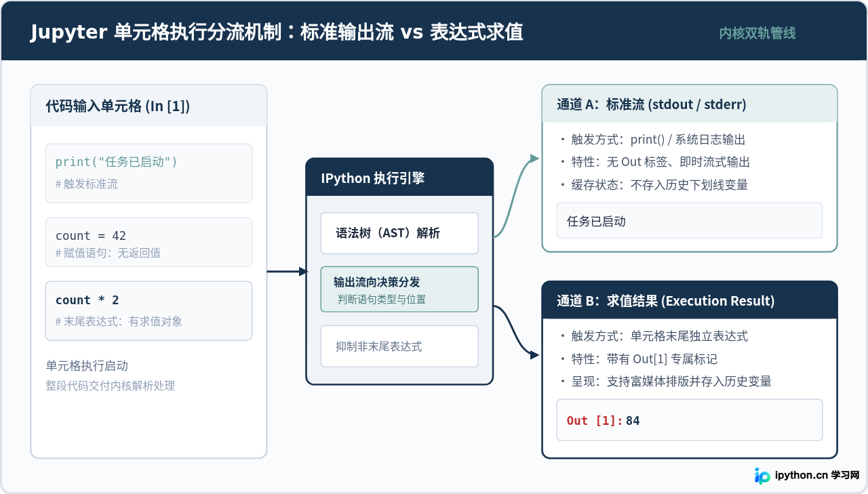Click the result value 84

tap(633, 421)
